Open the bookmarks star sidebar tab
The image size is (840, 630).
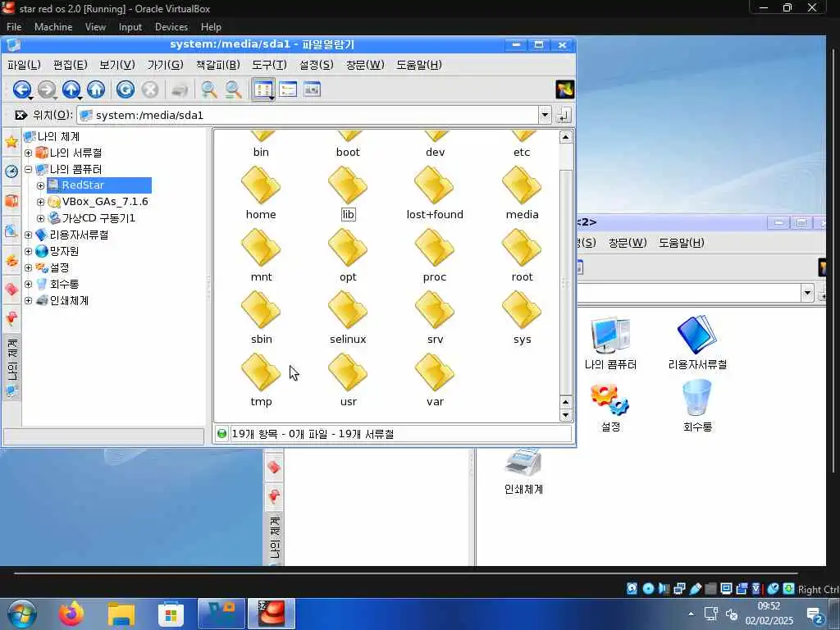click(x=11, y=142)
